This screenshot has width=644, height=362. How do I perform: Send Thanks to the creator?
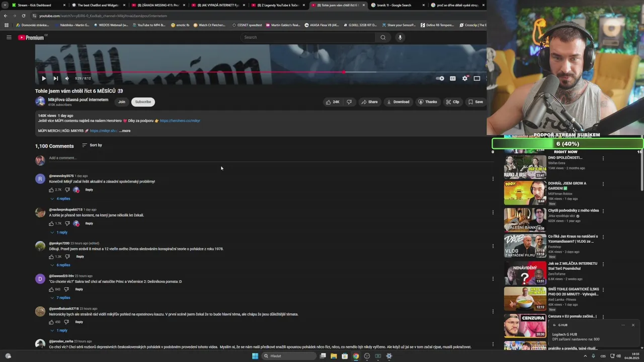pyautogui.click(x=428, y=102)
